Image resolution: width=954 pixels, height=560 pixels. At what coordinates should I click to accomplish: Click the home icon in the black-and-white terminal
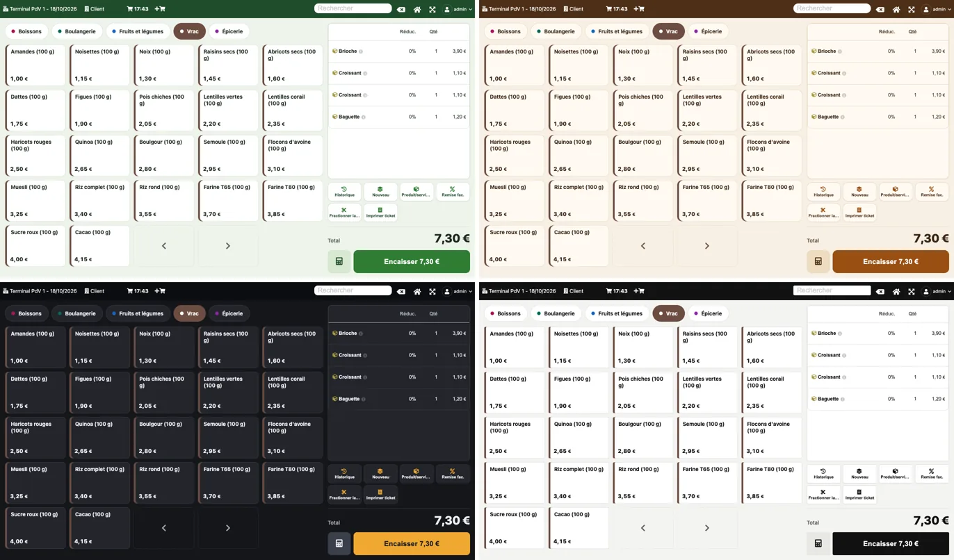coord(896,291)
